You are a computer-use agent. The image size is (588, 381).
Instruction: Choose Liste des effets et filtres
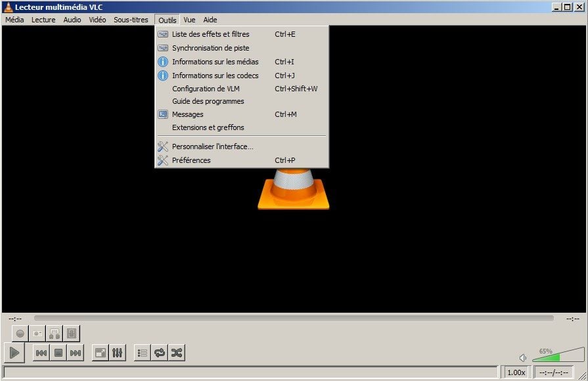(x=242, y=34)
